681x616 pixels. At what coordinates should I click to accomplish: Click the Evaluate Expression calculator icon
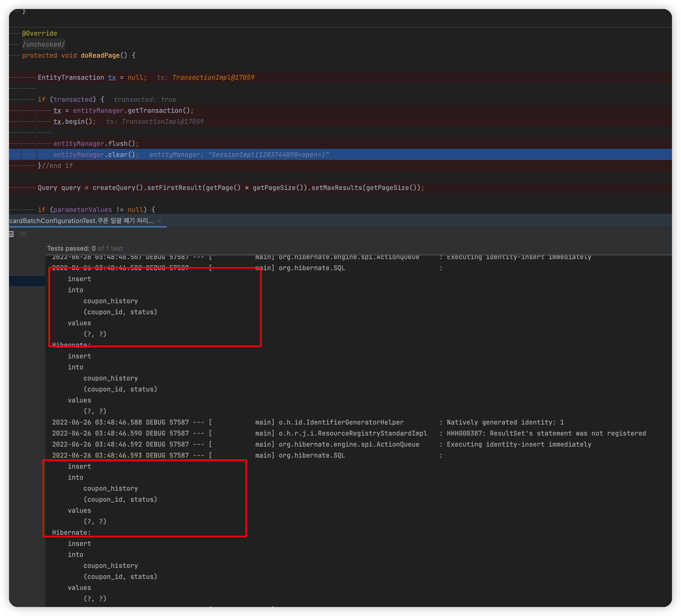(x=11, y=234)
